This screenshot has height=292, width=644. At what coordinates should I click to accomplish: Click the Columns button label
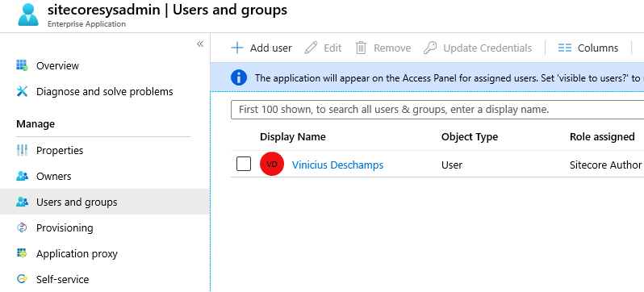click(x=597, y=48)
